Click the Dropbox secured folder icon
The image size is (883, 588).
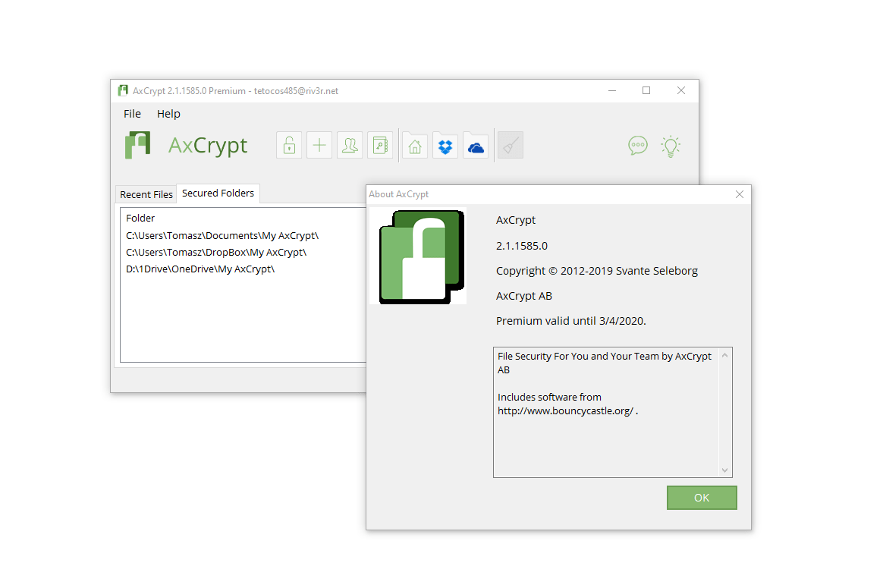(445, 145)
